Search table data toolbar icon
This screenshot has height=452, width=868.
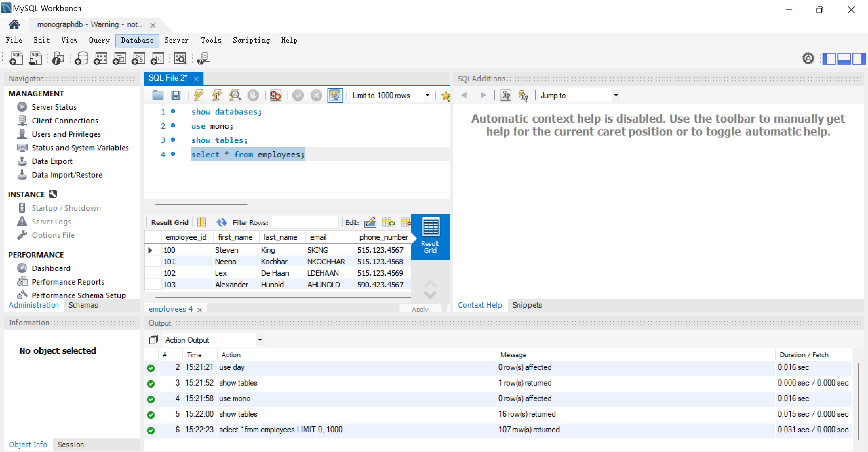click(180, 59)
